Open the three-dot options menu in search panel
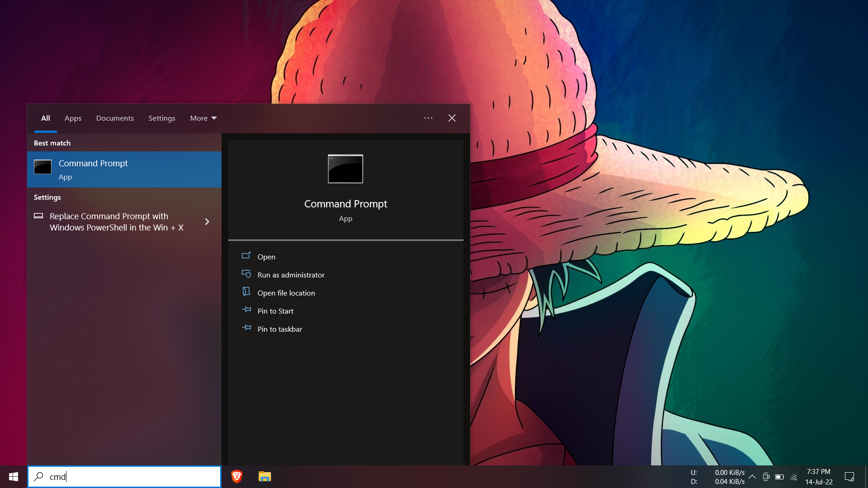This screenshot has height=488, width=868. tap(428, 118)
